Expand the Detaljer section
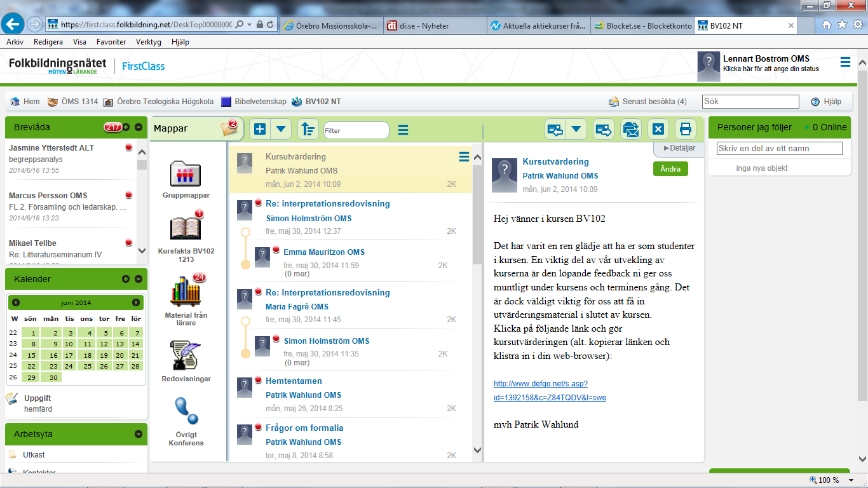The image size is (868, 488). (679, 148)
